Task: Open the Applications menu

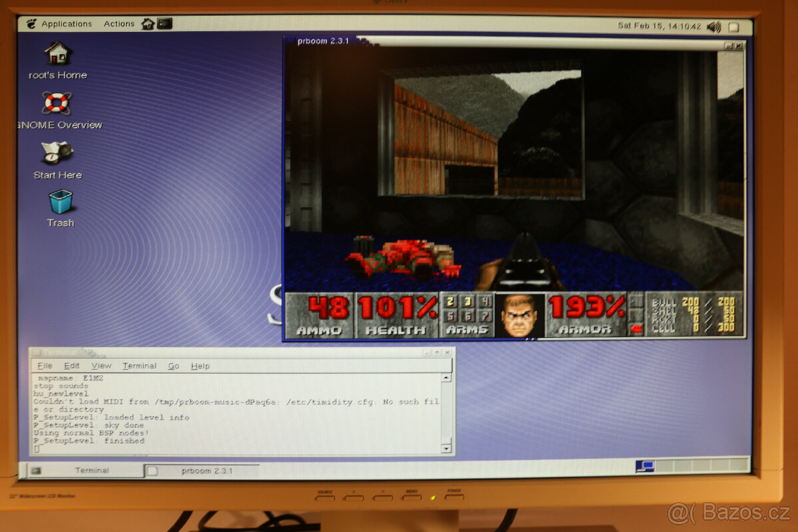Action: (x=66, y=24)
